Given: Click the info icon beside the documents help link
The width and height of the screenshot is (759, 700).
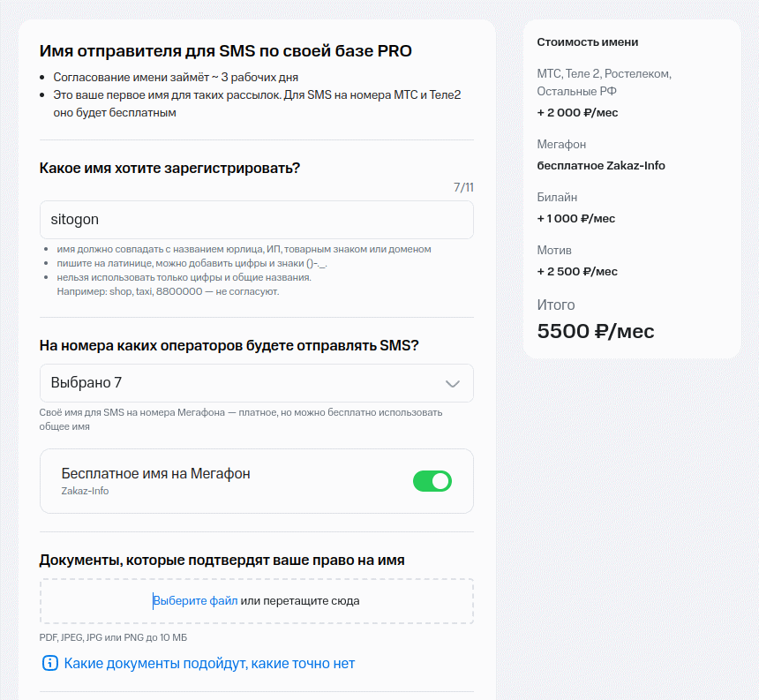Looking at the screenshot, I should [x=50, y=663].
